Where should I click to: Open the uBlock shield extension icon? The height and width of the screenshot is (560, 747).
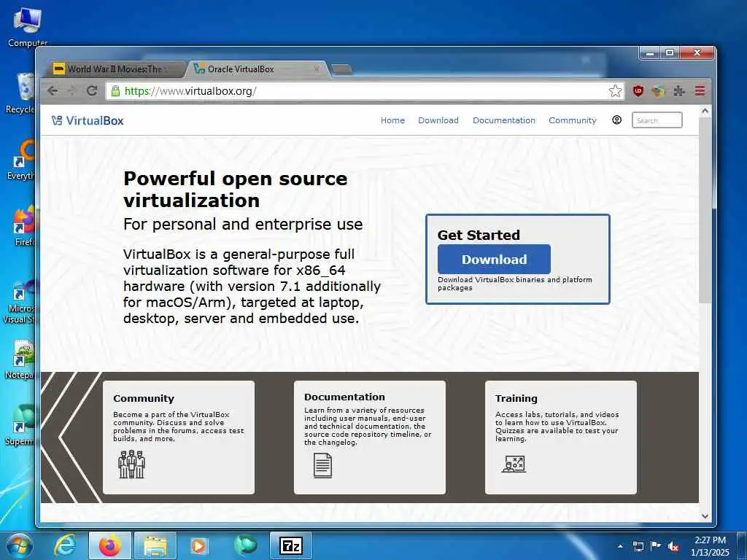638,90
